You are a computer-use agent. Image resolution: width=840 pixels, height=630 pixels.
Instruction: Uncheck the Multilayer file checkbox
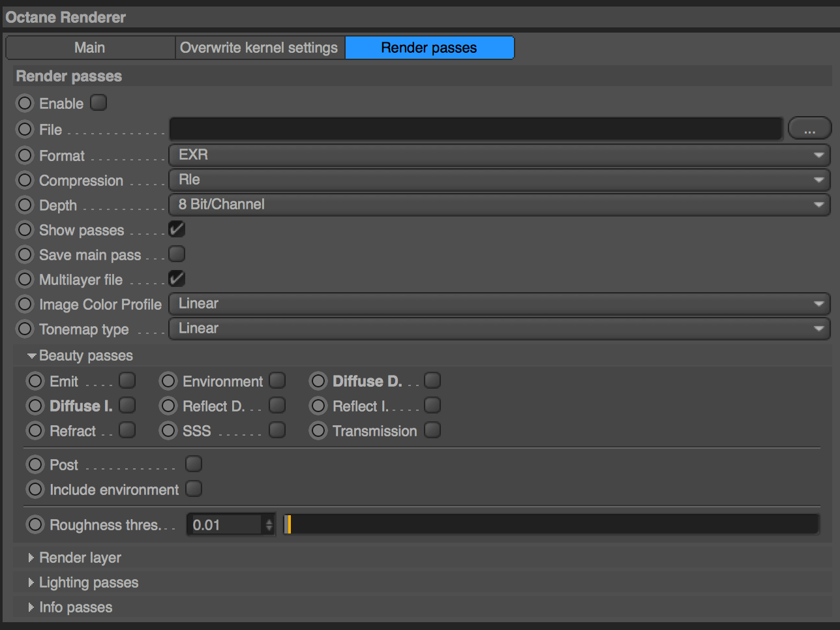[177, 278]
